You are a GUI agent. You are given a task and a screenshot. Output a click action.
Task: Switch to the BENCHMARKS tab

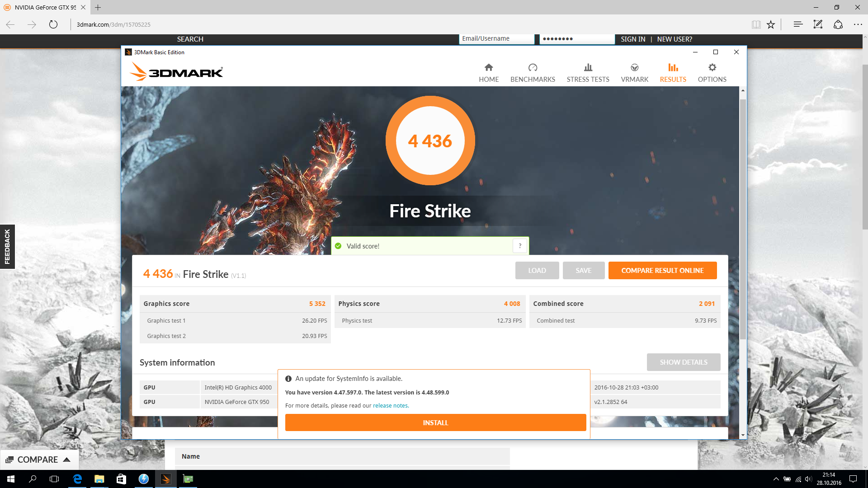(533, 73)
